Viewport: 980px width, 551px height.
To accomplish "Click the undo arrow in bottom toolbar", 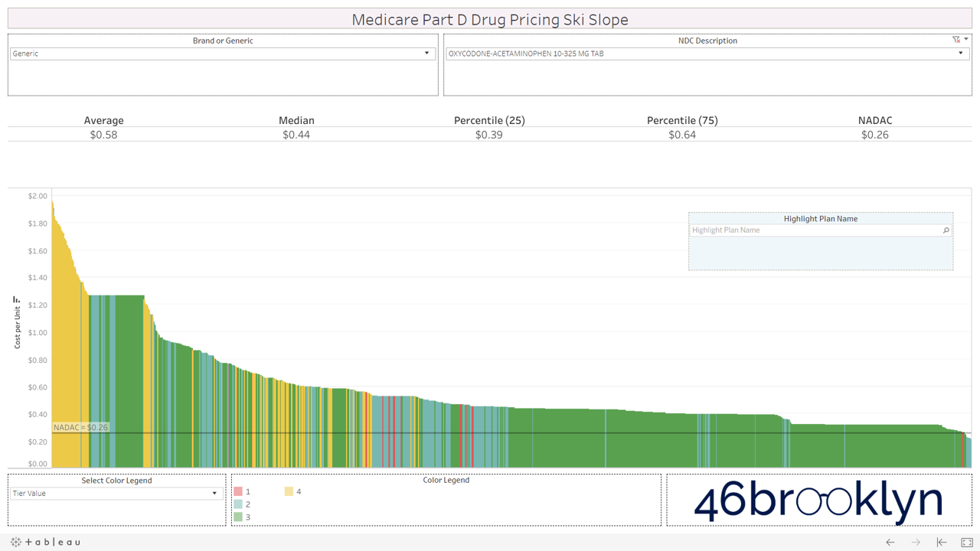I will click(x=890, y=542).
